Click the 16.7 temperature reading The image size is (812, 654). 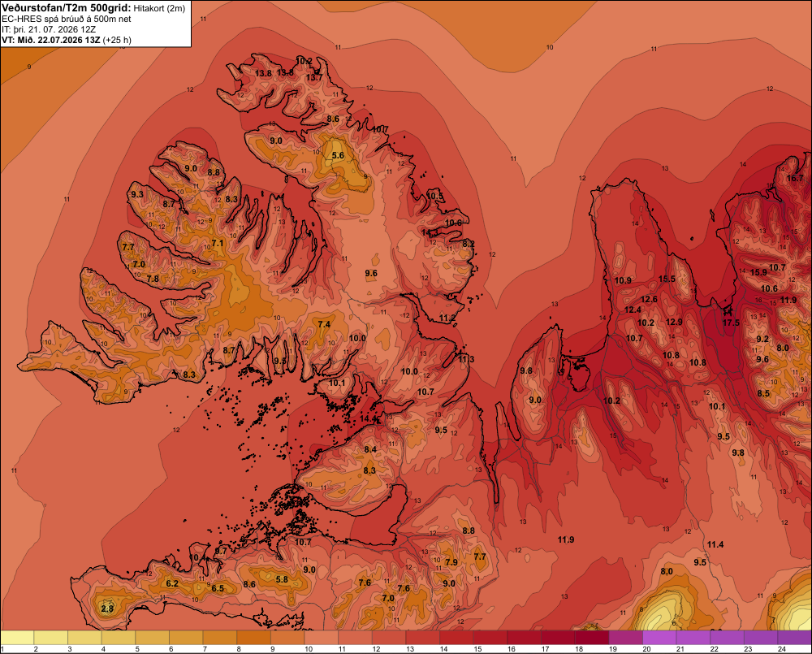pos(795,178)
